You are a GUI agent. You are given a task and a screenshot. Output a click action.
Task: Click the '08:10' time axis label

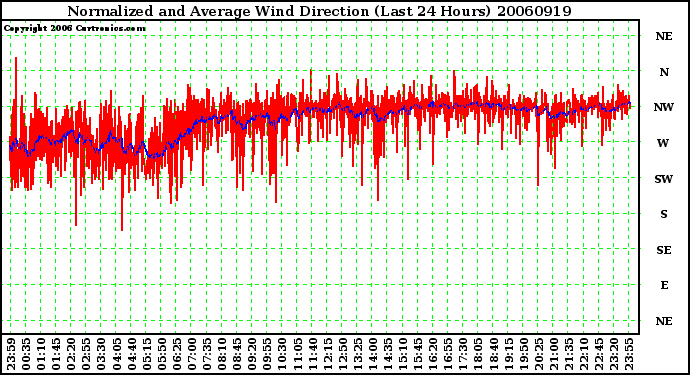coord(222,354)
